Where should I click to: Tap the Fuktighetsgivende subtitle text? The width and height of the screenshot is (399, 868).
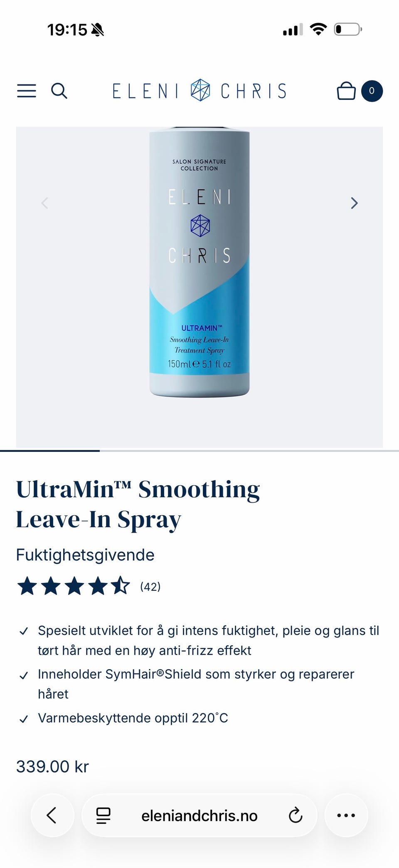click(x=85, y=555)
